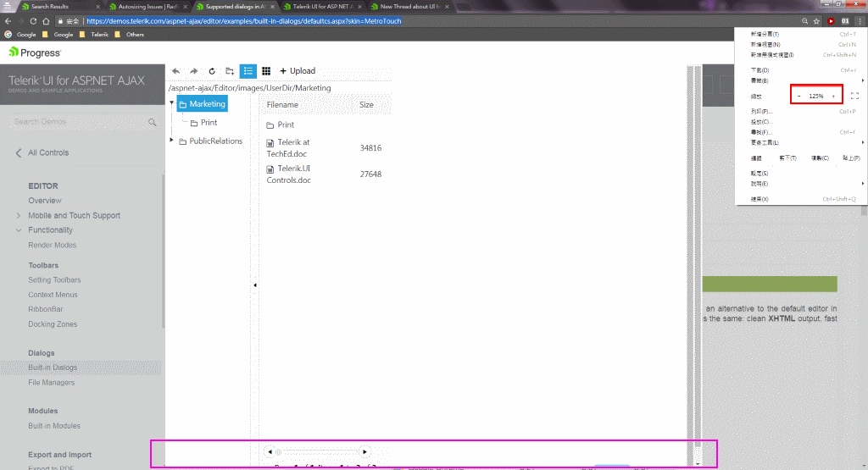Click the pager slider handle
Viewport: 868px width, 470px height.
pyautogui.click(x=278, y=451)
